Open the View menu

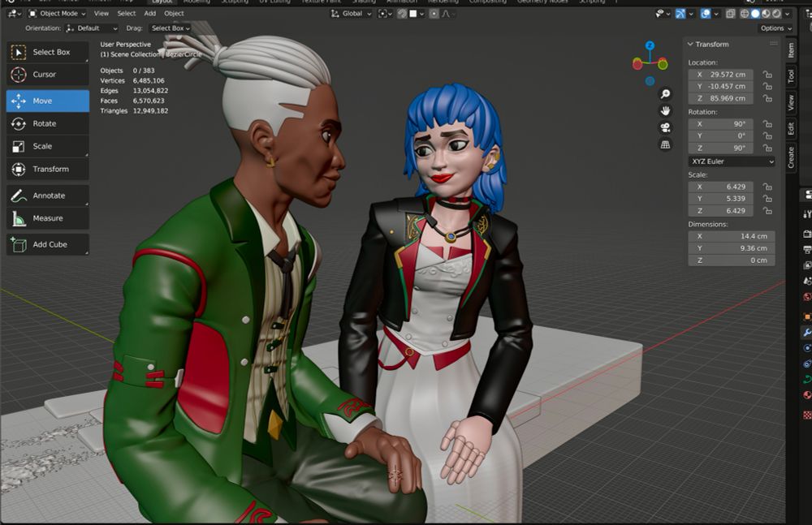101,14
